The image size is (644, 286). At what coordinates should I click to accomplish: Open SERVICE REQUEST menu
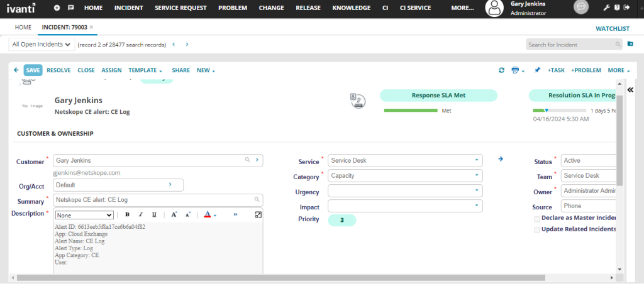(180, 8)
